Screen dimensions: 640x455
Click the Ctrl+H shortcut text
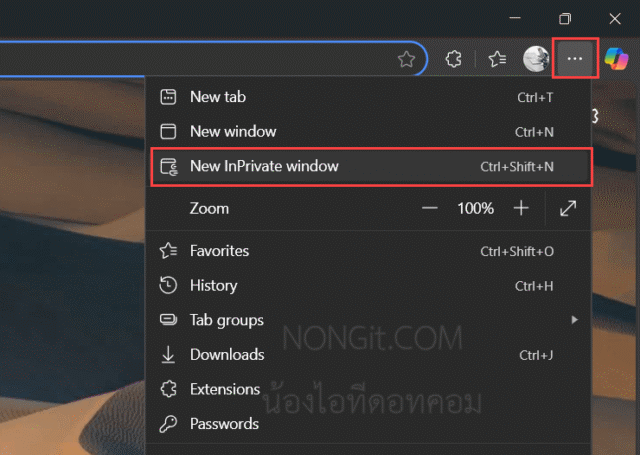pos(534,286)
